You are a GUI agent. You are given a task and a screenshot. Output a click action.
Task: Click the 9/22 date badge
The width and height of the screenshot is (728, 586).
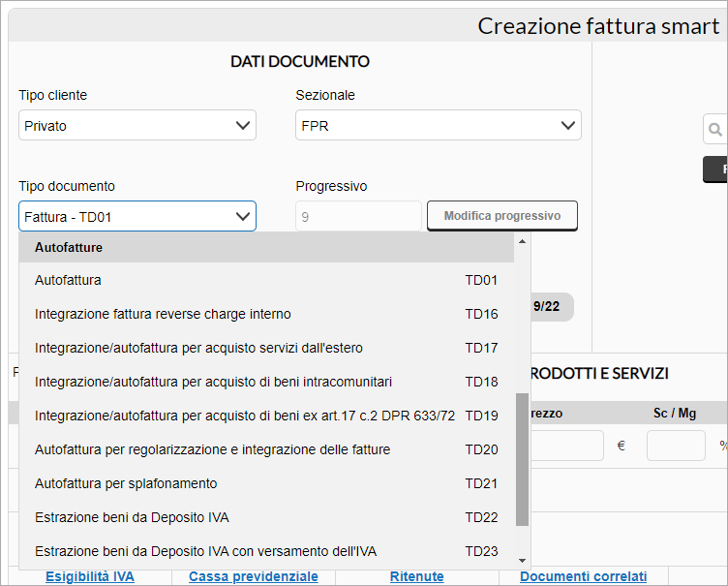coord(552,307)
